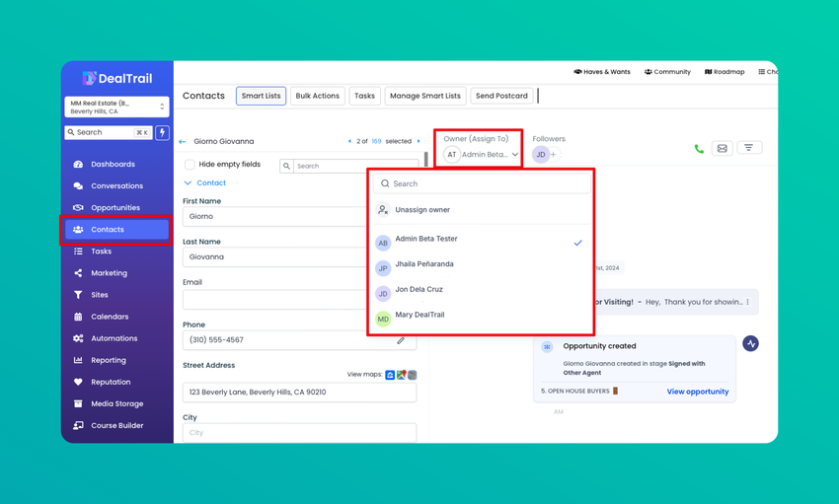
Task: Click the View opportunity link
Action: 698,392
